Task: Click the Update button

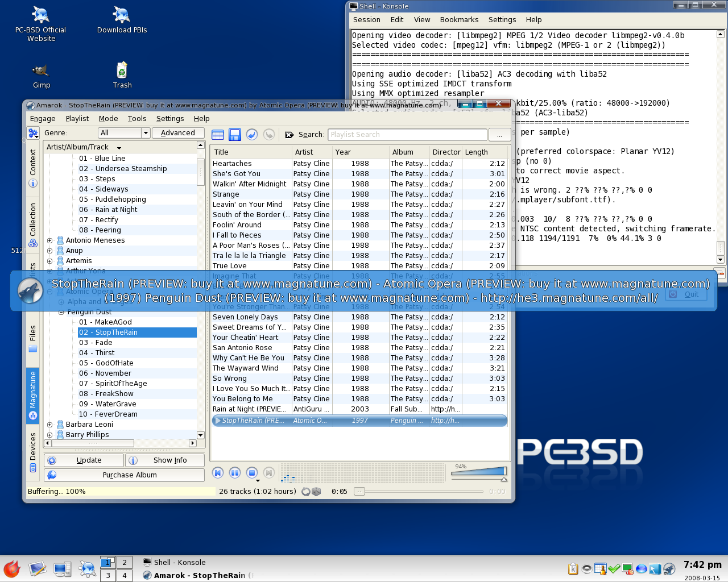Action: point(85,460)
